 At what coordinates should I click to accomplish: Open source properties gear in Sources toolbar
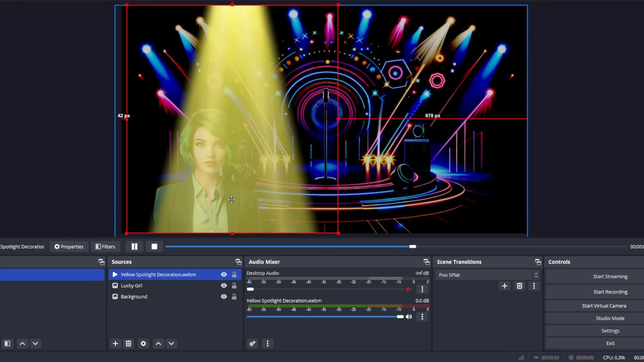143,343
